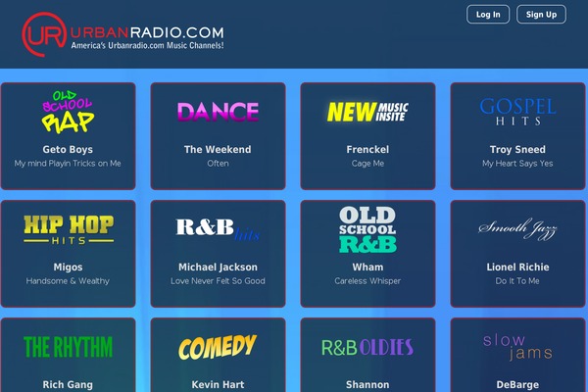588x392 pixels.
Task: Select song title Cage Me
Action: pyautogui.click(x=367, y=164)
